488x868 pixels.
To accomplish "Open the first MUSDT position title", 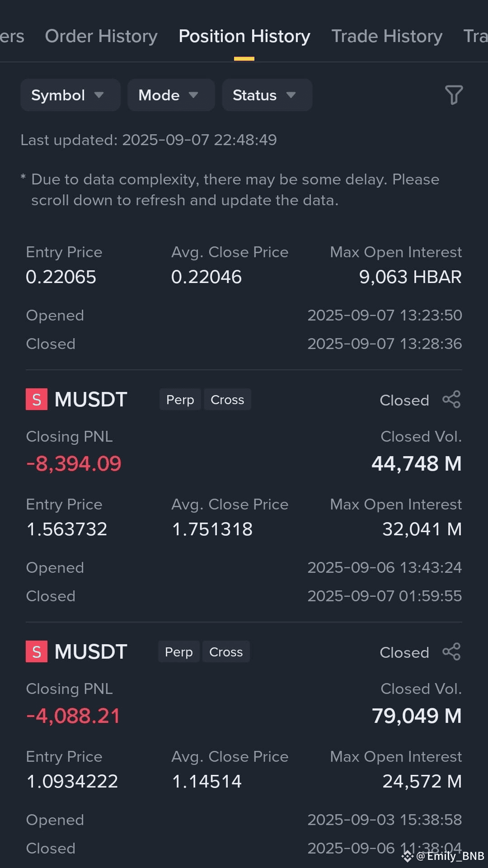I will [91, 400].
